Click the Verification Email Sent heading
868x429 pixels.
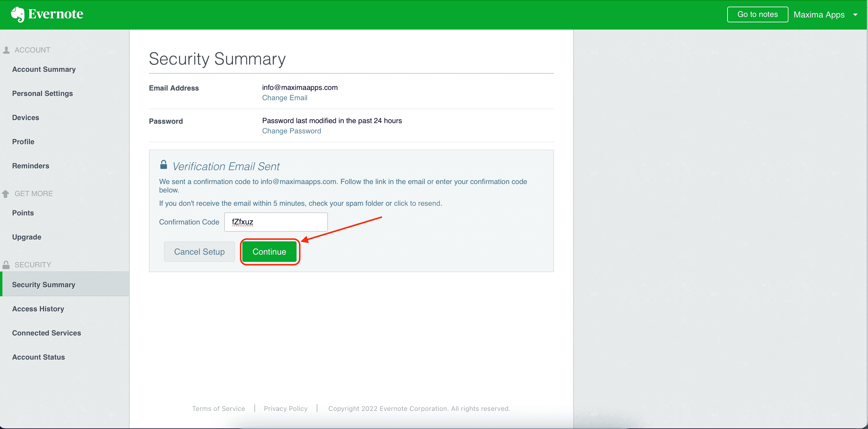(226, 166)
